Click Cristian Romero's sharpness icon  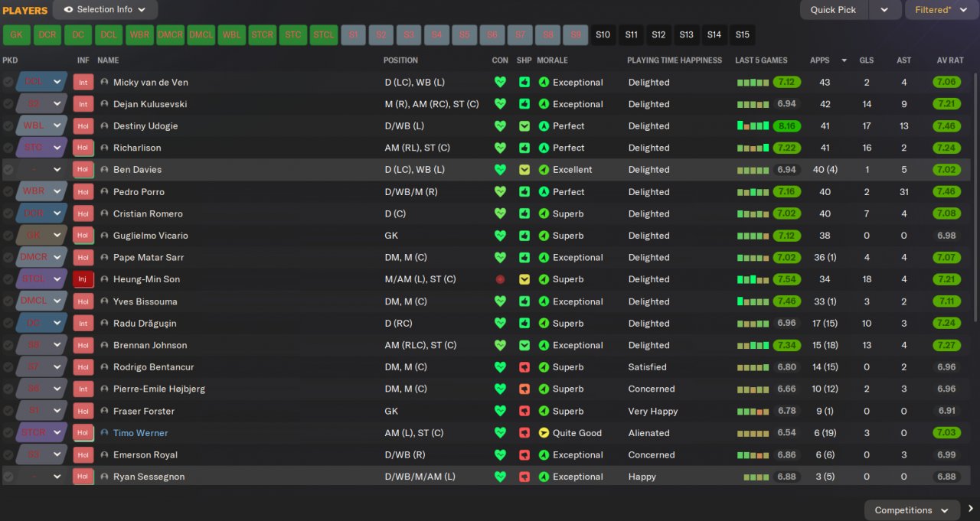[524, 213]
